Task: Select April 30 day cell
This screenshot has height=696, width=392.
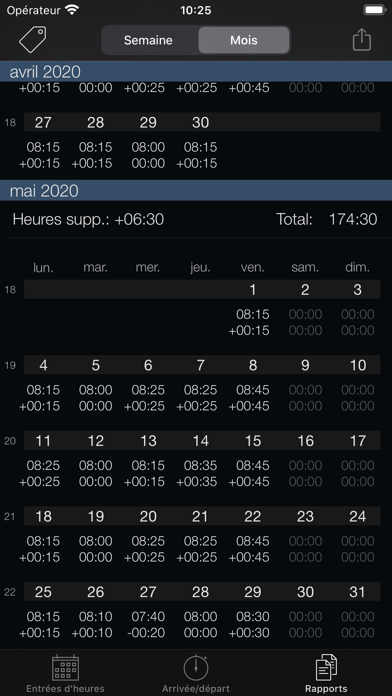Action: point(200,122)
